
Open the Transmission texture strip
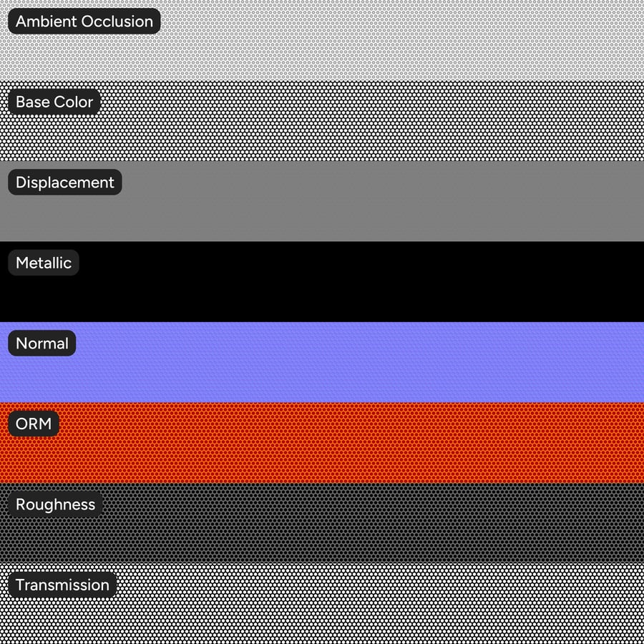tap(322, 604)
